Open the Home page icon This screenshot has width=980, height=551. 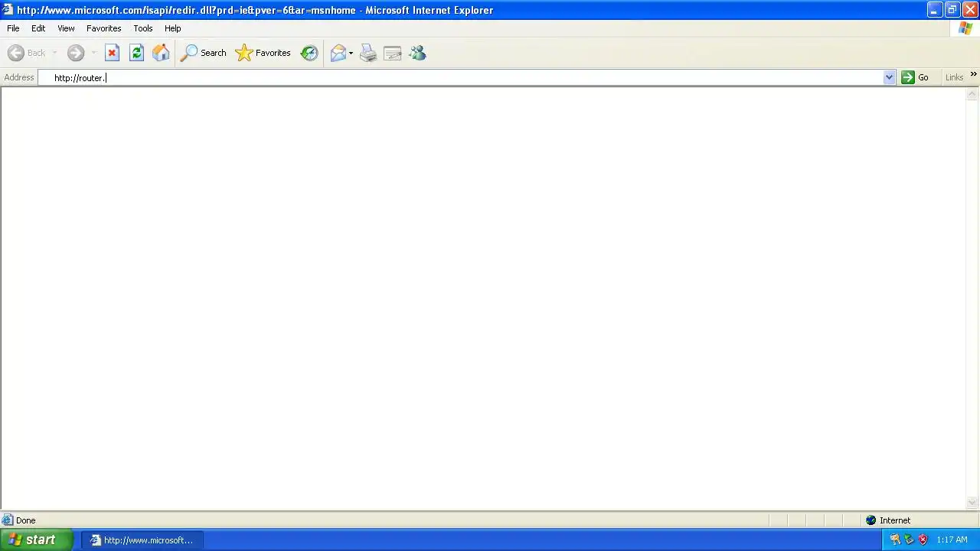[161, 53]
